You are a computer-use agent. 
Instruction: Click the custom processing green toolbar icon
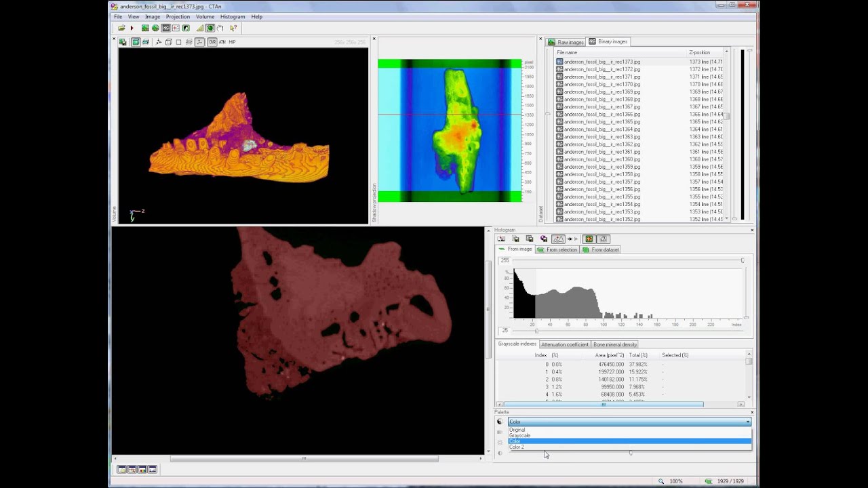click(x=186, y=28)
